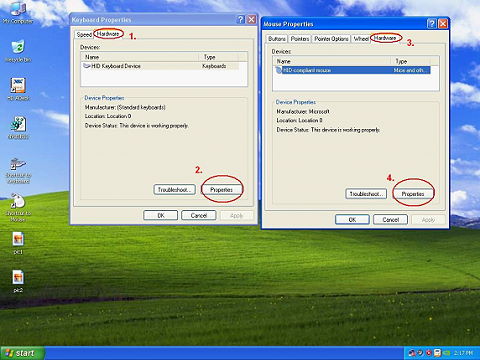Click the help button in Mouse Properties
Image resolution: width=480 pixels, height=360 pixels.
coord(432,24)
